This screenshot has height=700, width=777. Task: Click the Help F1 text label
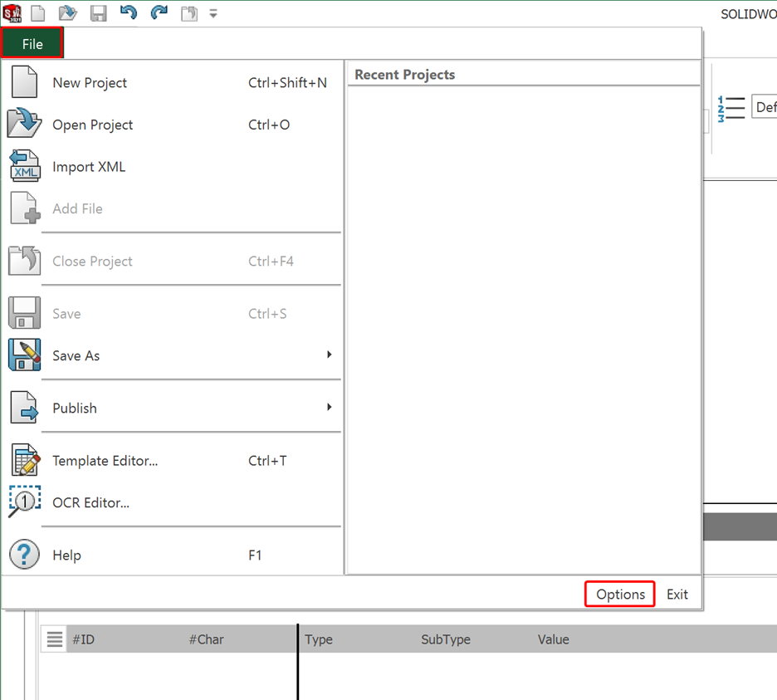66,556
